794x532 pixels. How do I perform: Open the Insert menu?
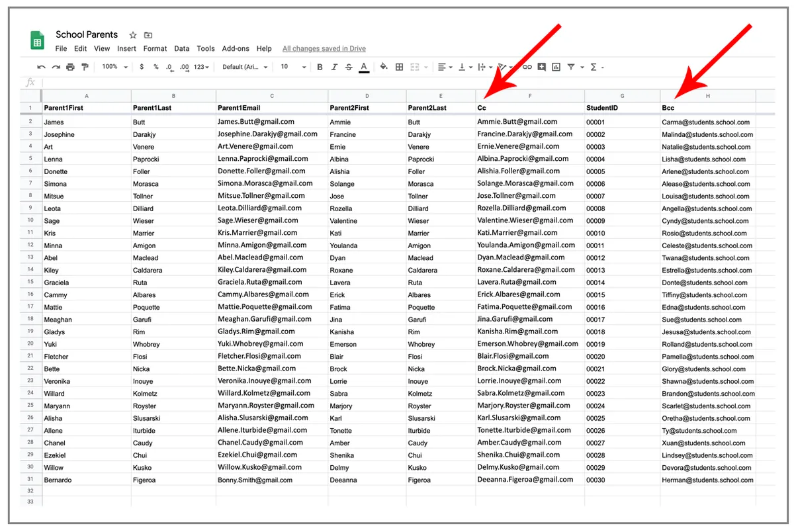126,48
